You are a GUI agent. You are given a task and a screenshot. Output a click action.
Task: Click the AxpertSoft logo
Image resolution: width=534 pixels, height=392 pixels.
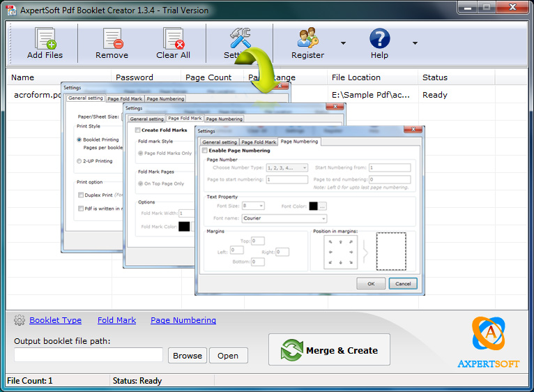pyautogui.click(x=489, y=342)
